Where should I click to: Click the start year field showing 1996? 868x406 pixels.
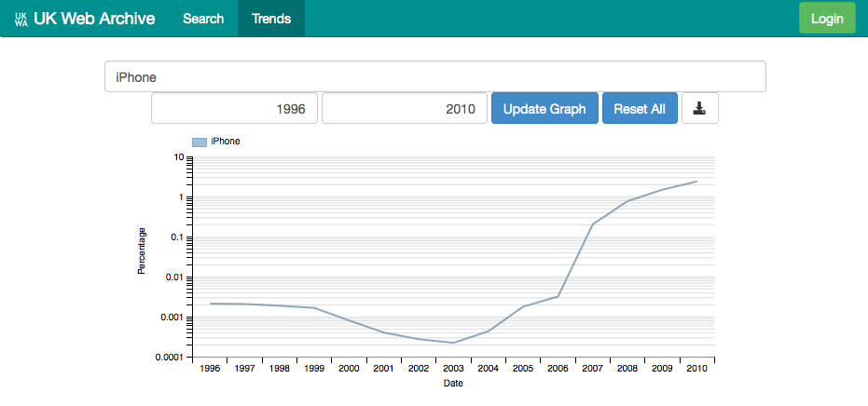click(x=235, y=108)
